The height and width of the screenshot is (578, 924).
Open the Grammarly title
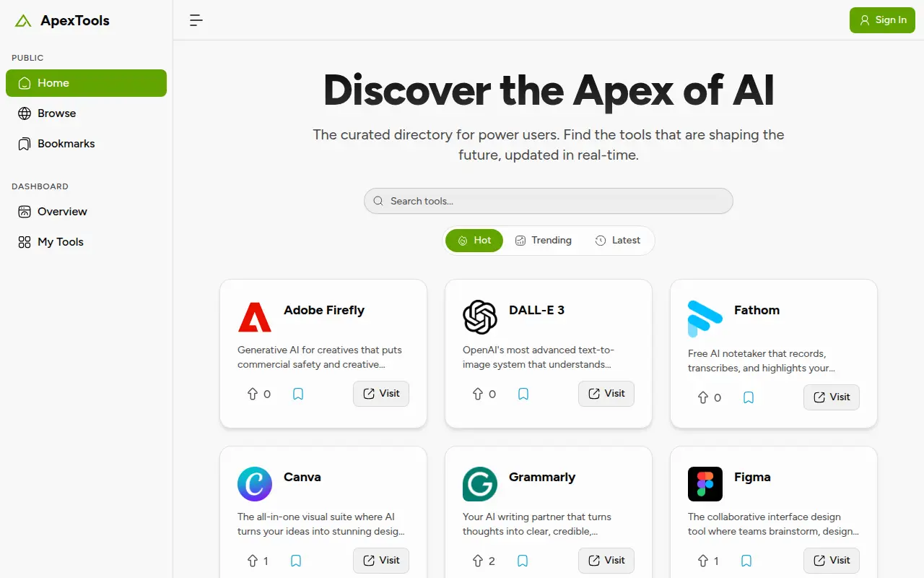click(542, 477)
